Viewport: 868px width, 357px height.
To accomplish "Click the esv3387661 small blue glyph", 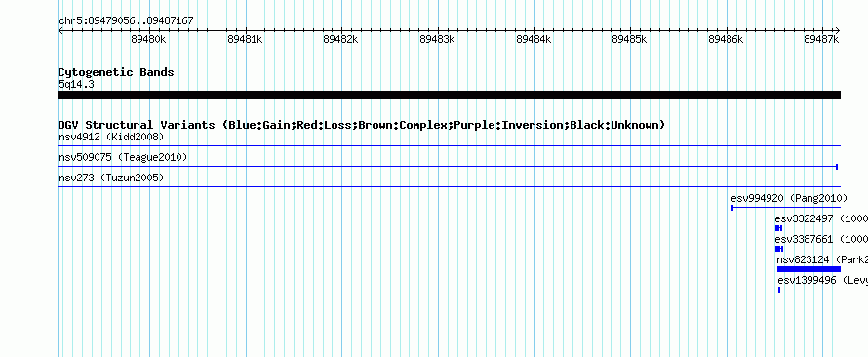I will (x=779, y=249).
